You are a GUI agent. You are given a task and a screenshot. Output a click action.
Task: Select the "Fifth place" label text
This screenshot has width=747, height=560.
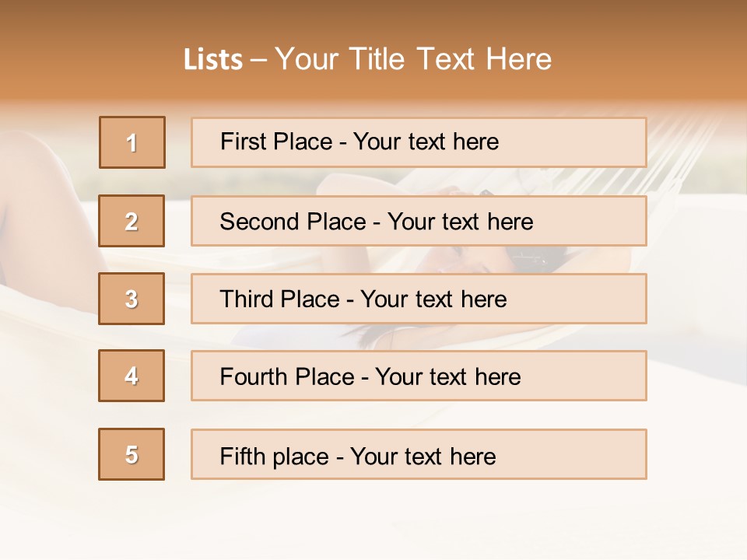tap(274, 456)
